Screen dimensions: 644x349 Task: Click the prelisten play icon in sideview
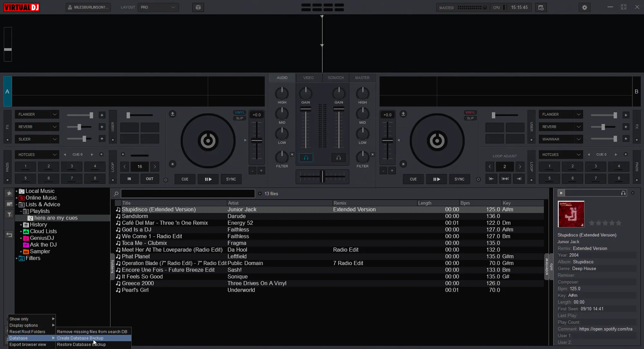pos(561,193)
